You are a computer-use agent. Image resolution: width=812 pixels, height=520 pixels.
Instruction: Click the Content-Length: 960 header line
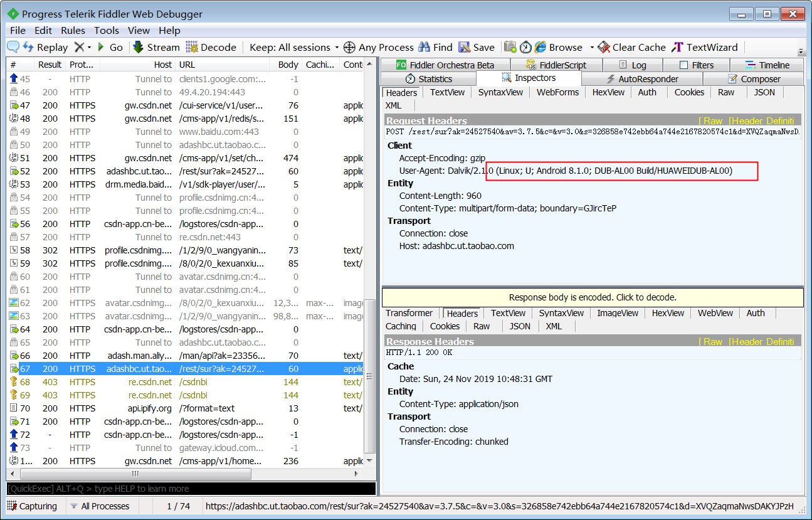tap(440, 196)
